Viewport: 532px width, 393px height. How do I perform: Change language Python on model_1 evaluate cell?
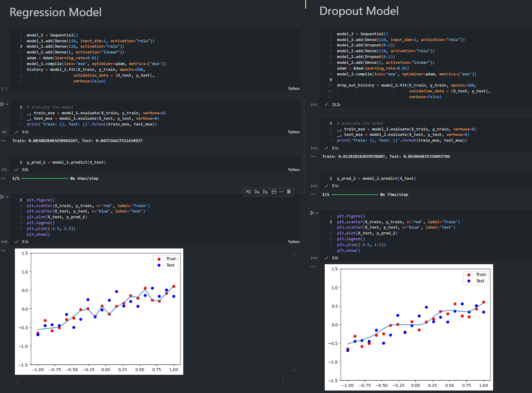[294, 132]
